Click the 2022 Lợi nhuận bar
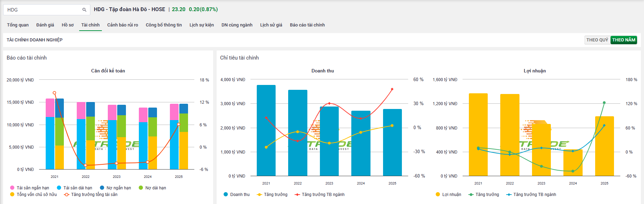 [x=510, y=135]
